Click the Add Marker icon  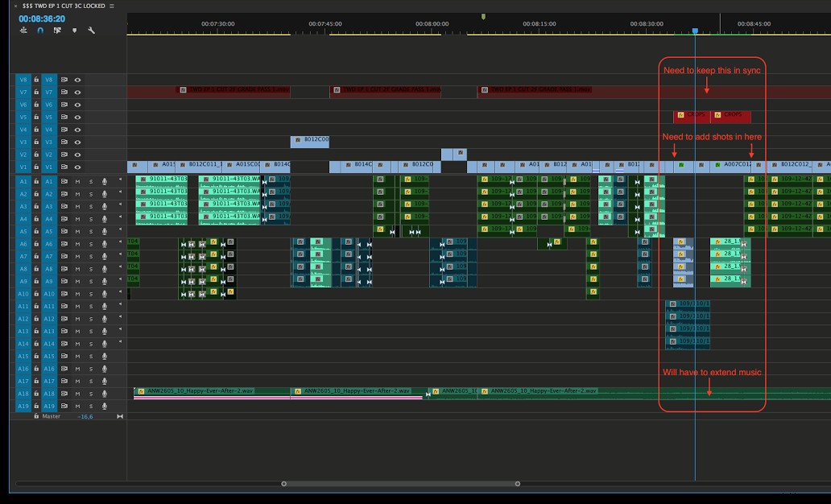tap(75, 32)
